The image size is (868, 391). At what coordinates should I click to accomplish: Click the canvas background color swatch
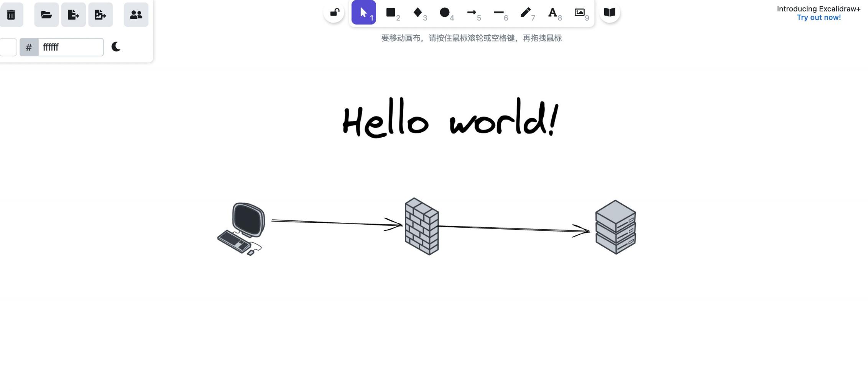pyautogui.click(x=8, y=47)
